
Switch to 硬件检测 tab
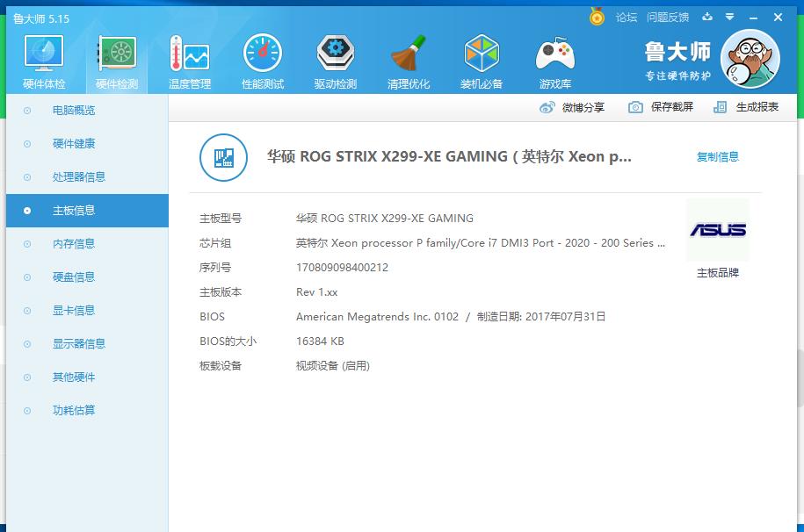coord(117,61)
